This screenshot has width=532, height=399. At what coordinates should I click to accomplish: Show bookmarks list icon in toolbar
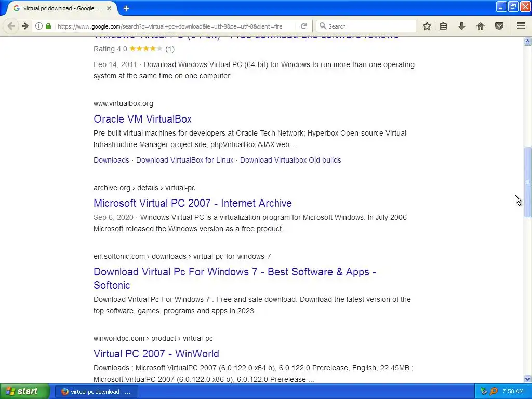click(x=443, y=26)
